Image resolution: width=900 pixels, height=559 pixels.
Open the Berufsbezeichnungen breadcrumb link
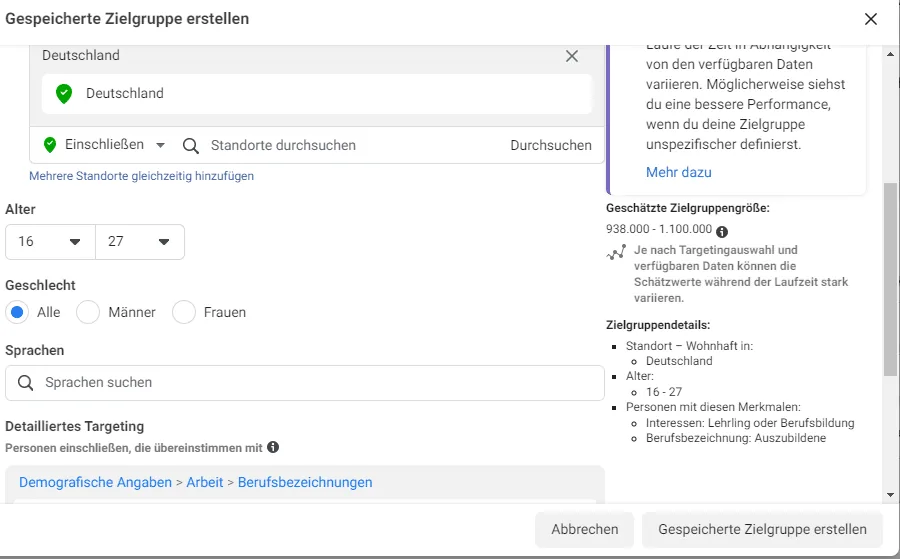point(305,482)
